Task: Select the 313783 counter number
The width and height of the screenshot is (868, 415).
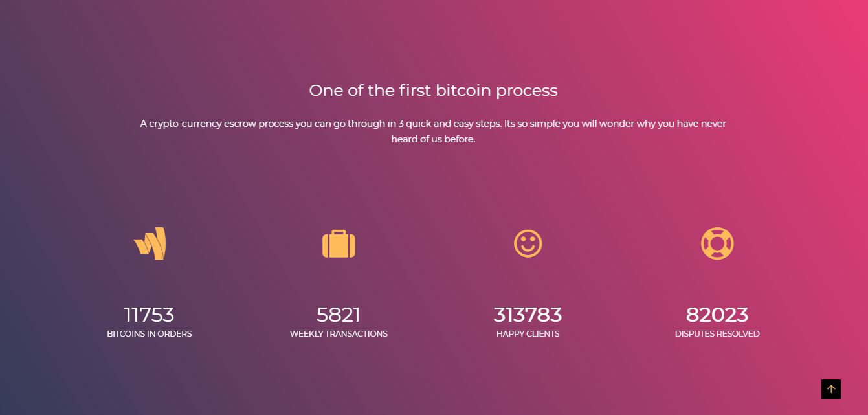Action: click(528, 315)
